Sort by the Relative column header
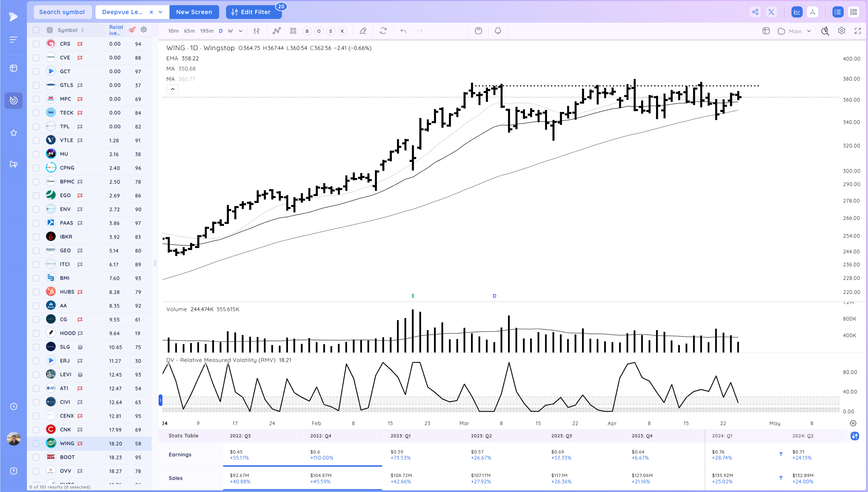The height and width of the screenshot is (492, 868). (116, 30)
